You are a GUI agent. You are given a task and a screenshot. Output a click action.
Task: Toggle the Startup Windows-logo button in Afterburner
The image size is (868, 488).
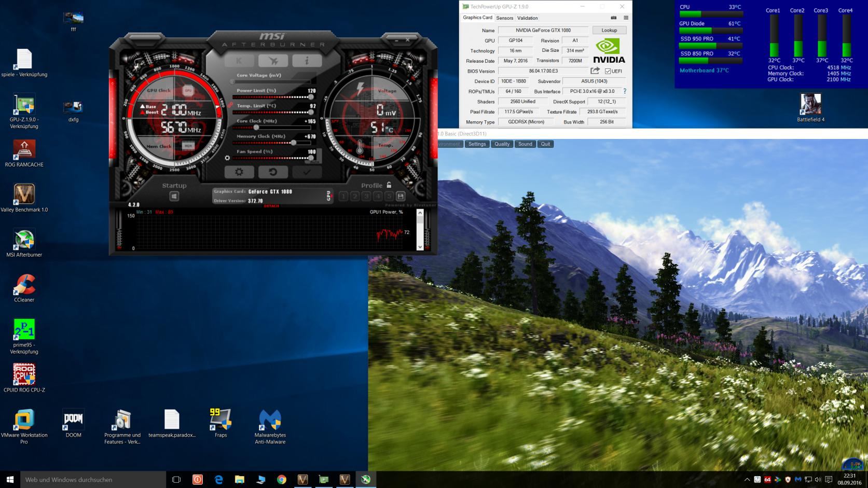[174, 197]
